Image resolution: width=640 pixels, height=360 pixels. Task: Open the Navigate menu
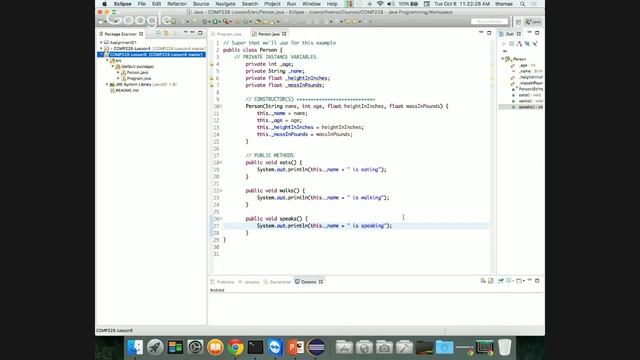pos(225,4)
